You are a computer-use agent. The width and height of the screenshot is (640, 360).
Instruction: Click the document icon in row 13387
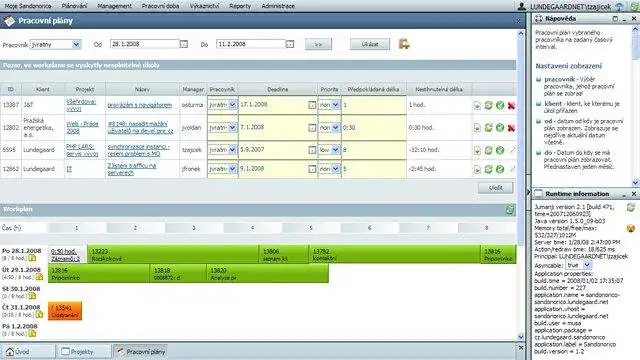coord(477,105)
